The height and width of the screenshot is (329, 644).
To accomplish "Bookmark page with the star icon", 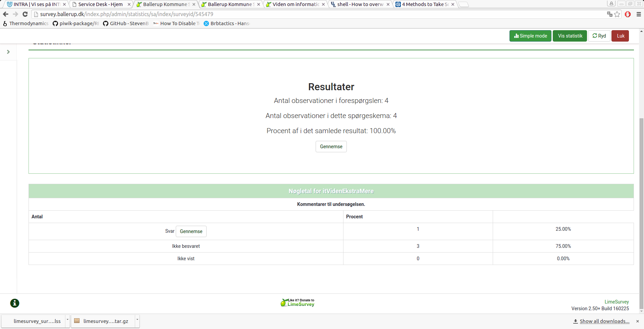I will (x=617, y=14).
